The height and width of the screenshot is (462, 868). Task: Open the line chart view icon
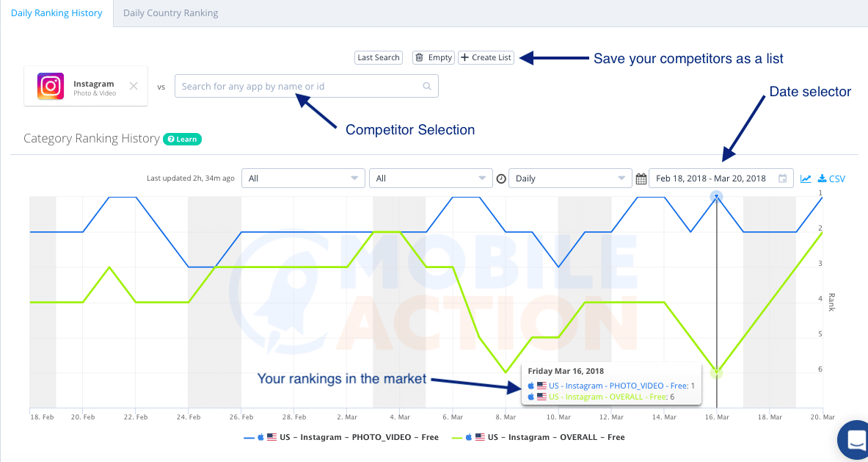point(806,179)
